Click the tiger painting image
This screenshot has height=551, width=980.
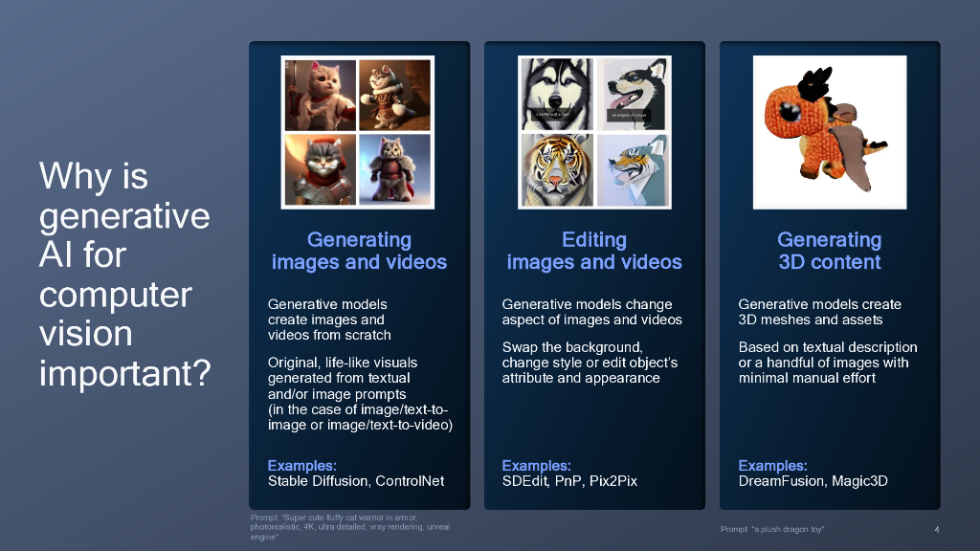point(558,169)
